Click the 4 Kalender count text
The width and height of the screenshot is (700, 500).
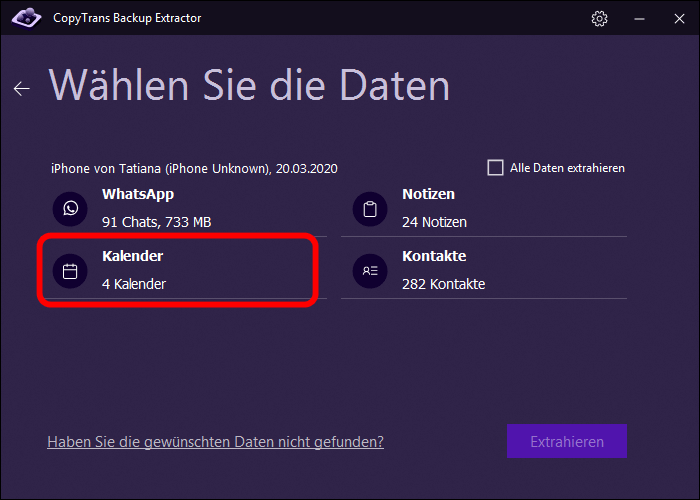134,284
